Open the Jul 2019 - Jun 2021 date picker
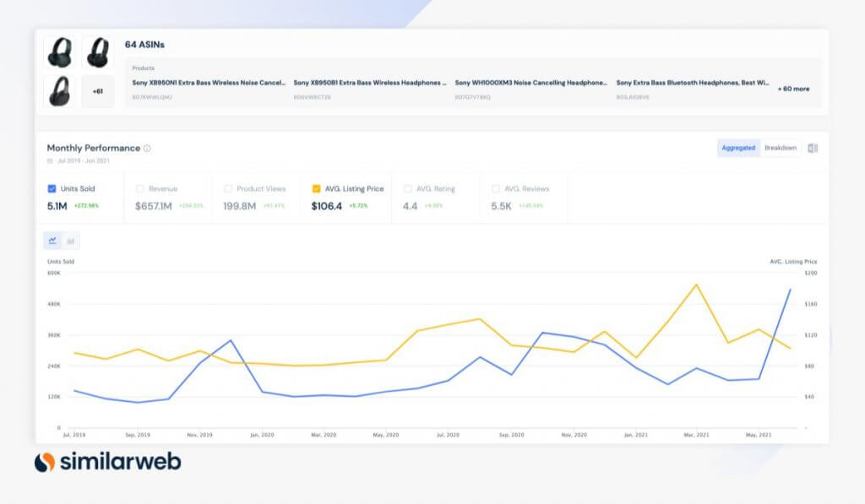Image resolution: width=865 pixels, height=504 pixels. [84, 161]
